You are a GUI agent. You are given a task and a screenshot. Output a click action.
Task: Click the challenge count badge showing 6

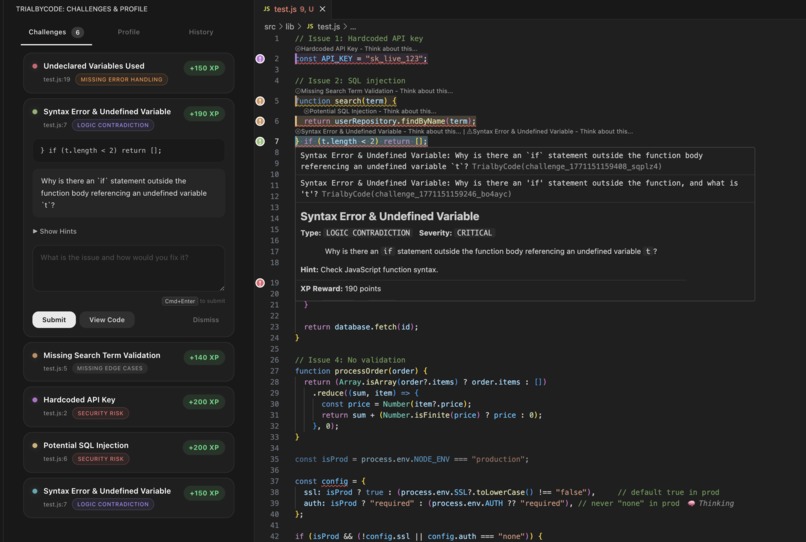[x=77, y=32]
